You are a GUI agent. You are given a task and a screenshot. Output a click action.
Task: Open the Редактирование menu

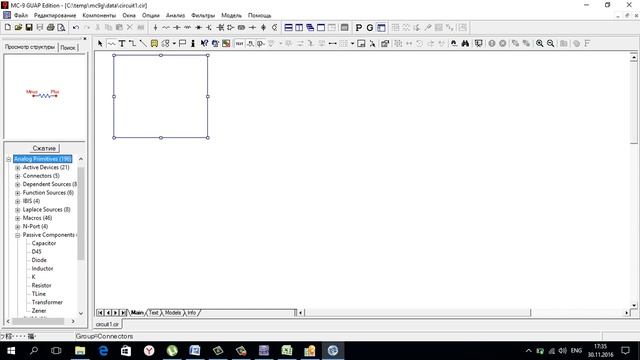tap(55, 15)
